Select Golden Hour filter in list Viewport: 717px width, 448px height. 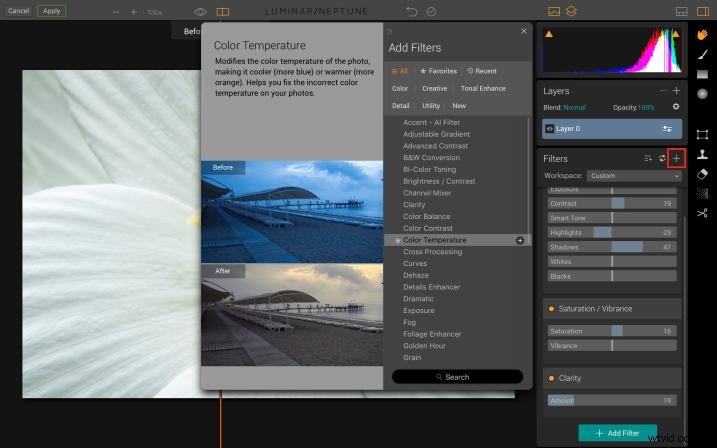click(x=424, y=346)
